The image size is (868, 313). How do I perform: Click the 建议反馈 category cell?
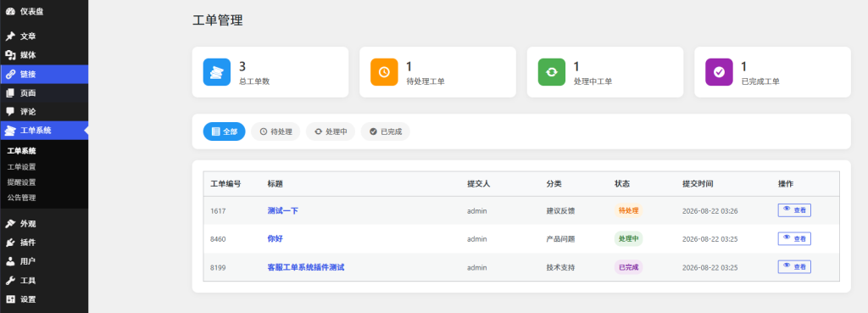(560, 210)
